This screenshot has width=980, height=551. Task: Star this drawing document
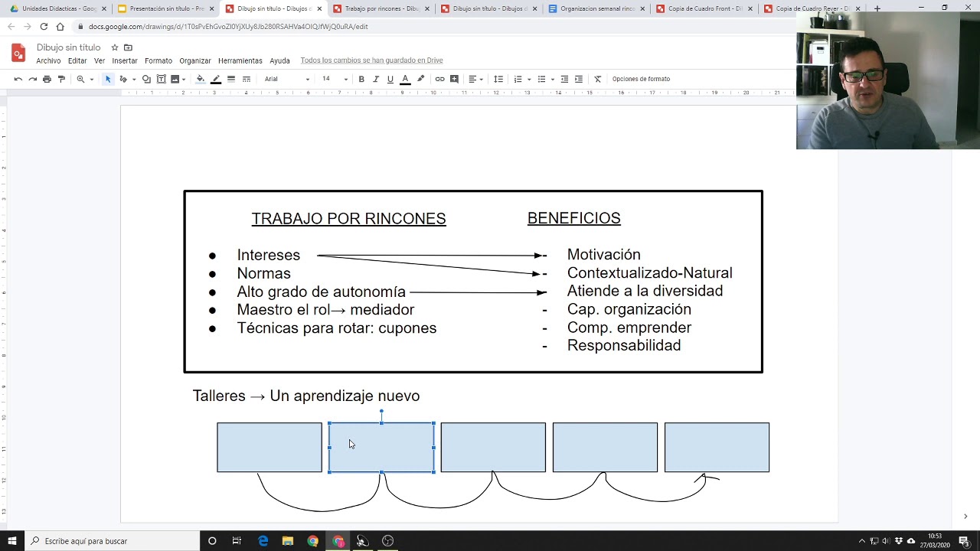coord(115,47)
